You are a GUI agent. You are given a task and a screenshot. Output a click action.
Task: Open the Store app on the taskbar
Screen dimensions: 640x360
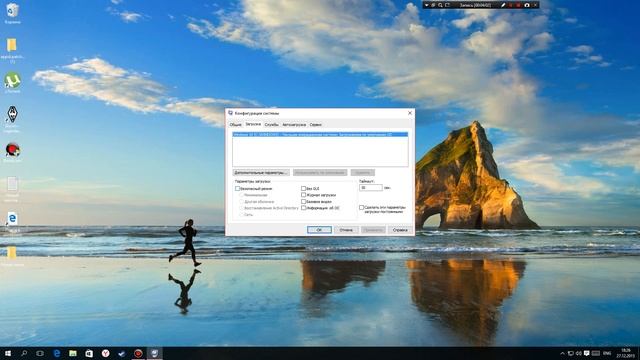tap(89, 353)
